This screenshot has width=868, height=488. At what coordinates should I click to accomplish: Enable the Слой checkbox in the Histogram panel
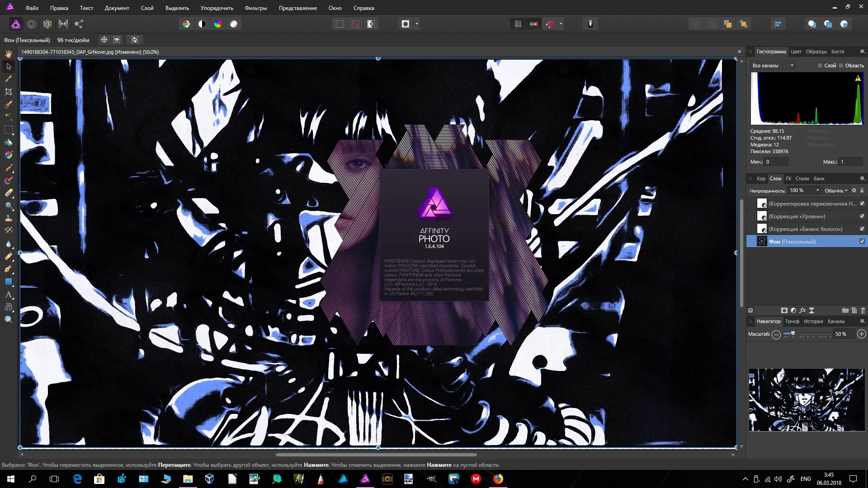tap(820, 66)
